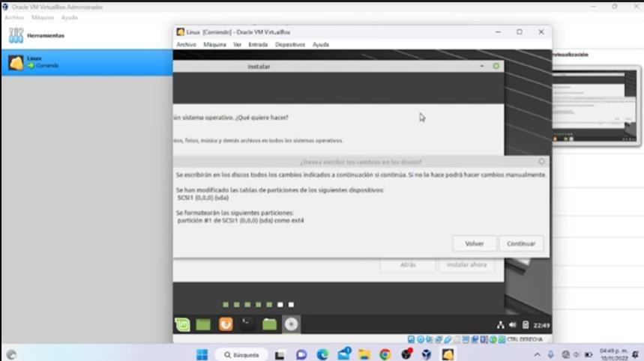
Task: Select the Linux virtual machine entry
Action: [x=87, y=62]
